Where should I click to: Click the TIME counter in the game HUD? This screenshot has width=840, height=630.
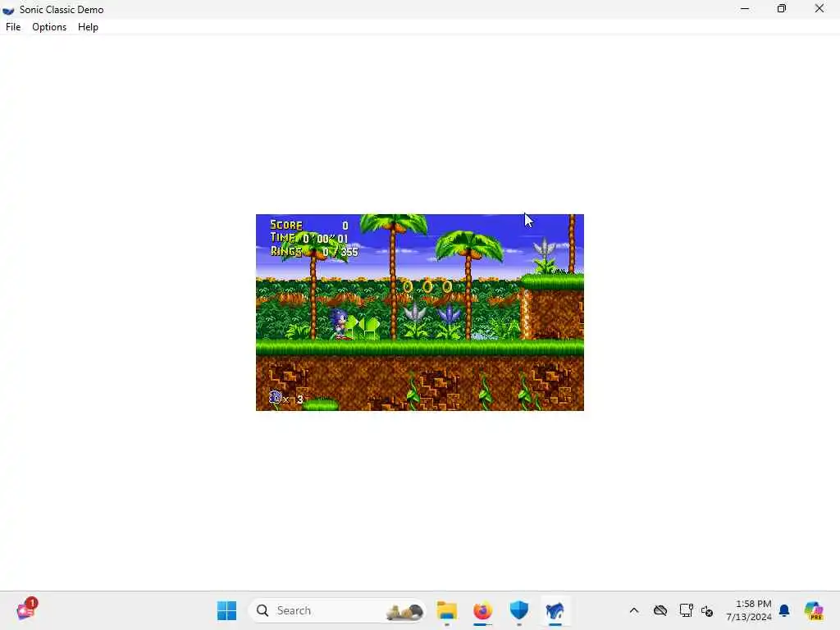coord(309,238)
